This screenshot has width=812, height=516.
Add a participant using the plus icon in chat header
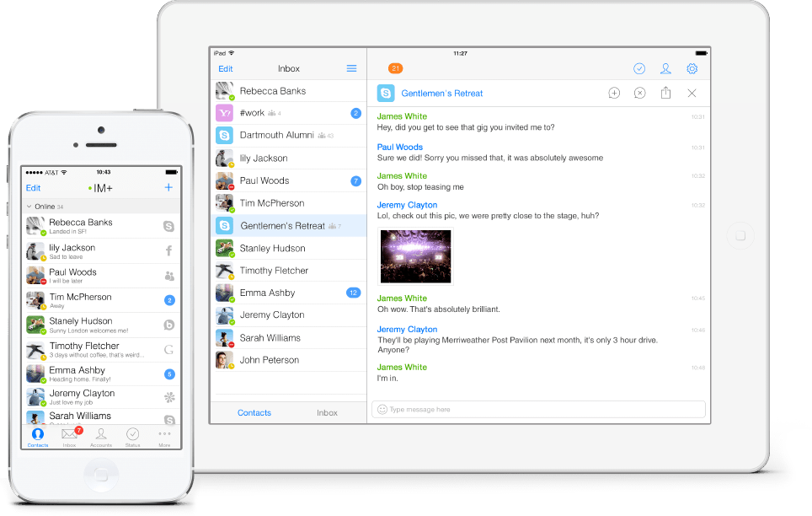click(x=614, y=93)
